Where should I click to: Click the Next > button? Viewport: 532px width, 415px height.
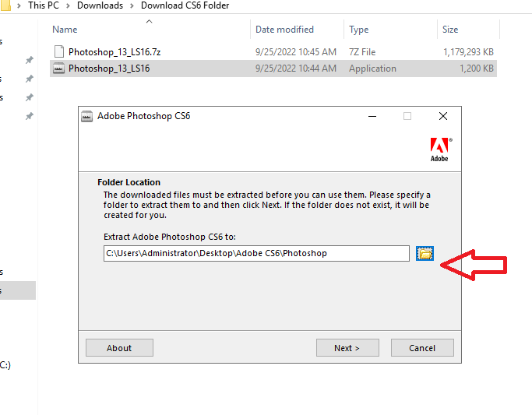pos(347,348)
